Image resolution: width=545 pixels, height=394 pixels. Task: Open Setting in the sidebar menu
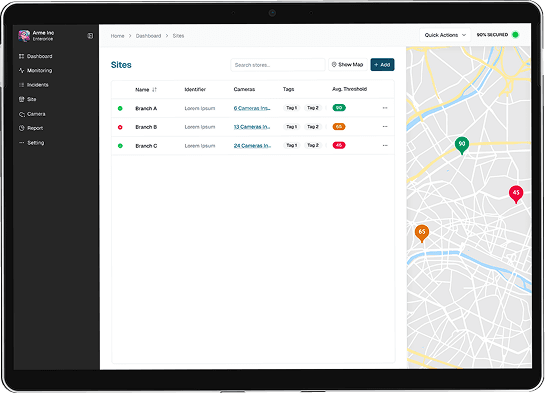coord(36,143)
